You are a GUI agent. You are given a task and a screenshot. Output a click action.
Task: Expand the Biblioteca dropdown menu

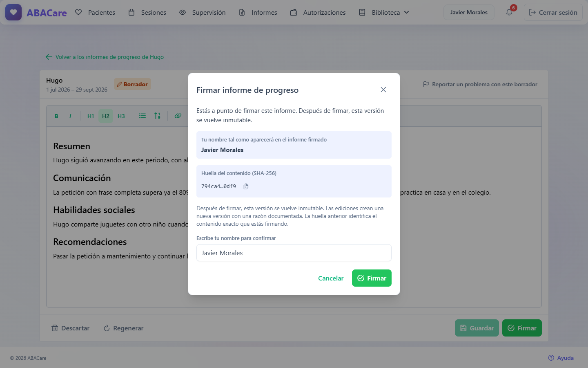(x=384, y=12)
